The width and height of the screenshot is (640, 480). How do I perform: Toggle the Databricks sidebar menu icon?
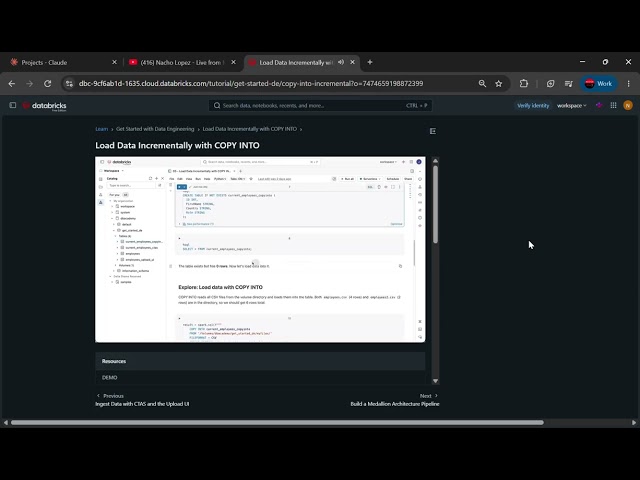13,105
